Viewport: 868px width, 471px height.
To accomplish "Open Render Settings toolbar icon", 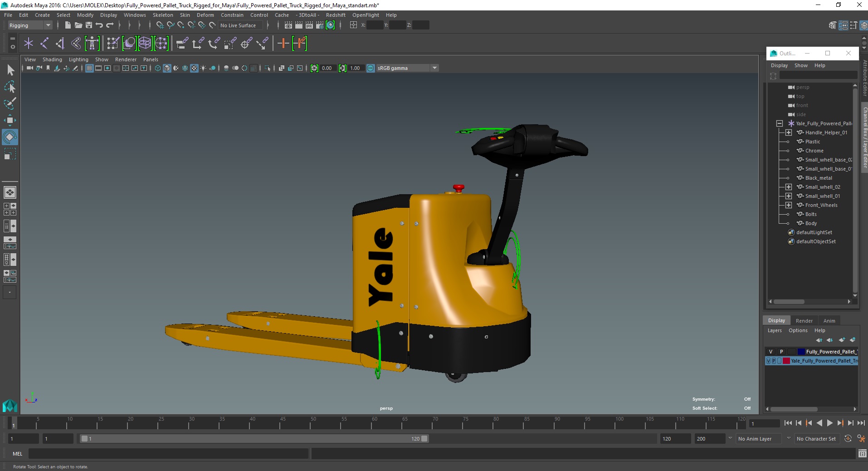I will [x=320, y=25].
